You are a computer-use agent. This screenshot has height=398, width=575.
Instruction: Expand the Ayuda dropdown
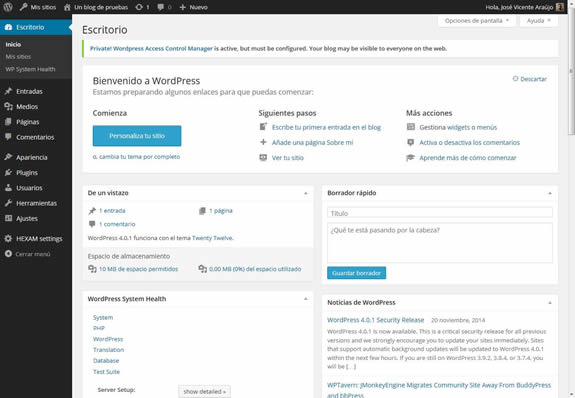539,21
